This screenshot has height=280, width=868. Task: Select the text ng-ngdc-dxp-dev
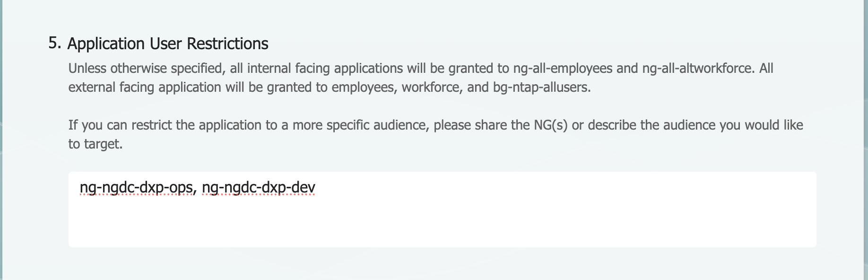259,187
